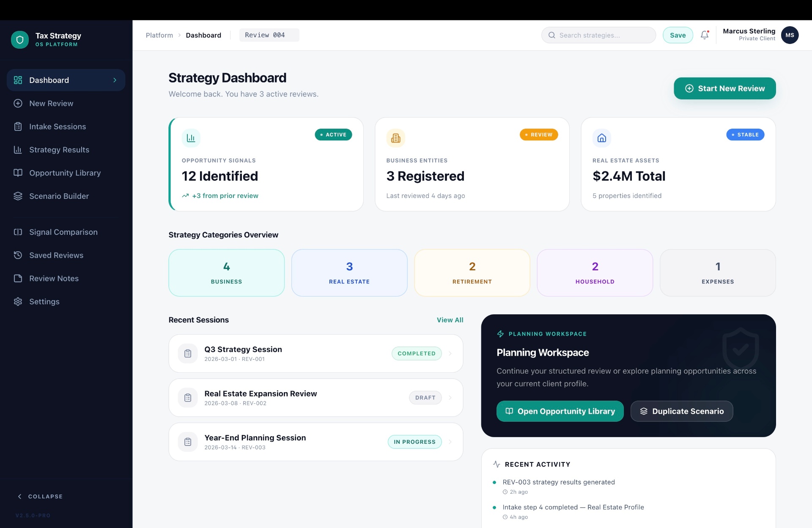Select the Business category tile
812x528 pixels.
point(227,273)
